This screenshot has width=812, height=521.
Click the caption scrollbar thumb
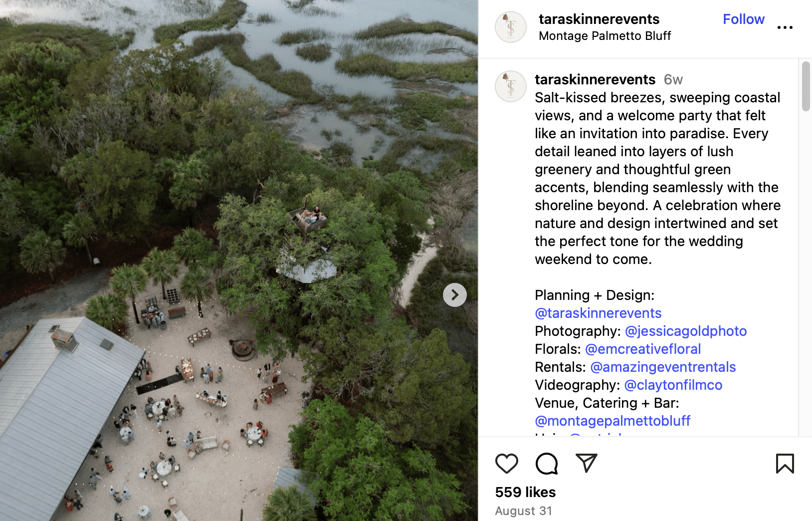pos(806,86)
